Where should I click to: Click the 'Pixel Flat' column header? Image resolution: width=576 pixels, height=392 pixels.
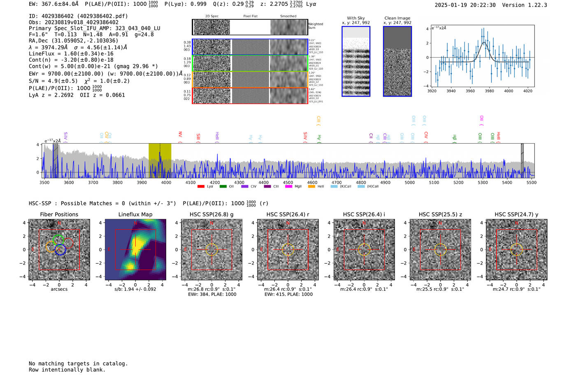[x=250, y=16]
